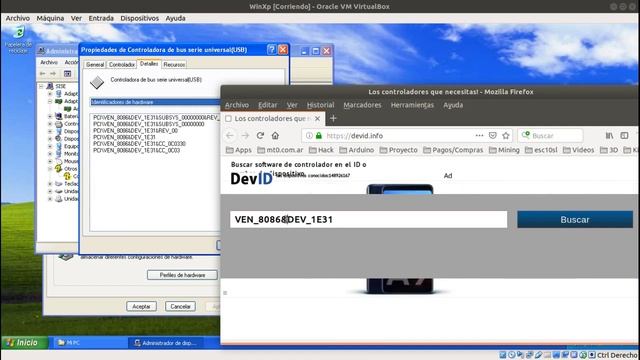This screenshot has width=640, height=360.
Task: Open the Firefox Library icon
Action: [609, 136]
